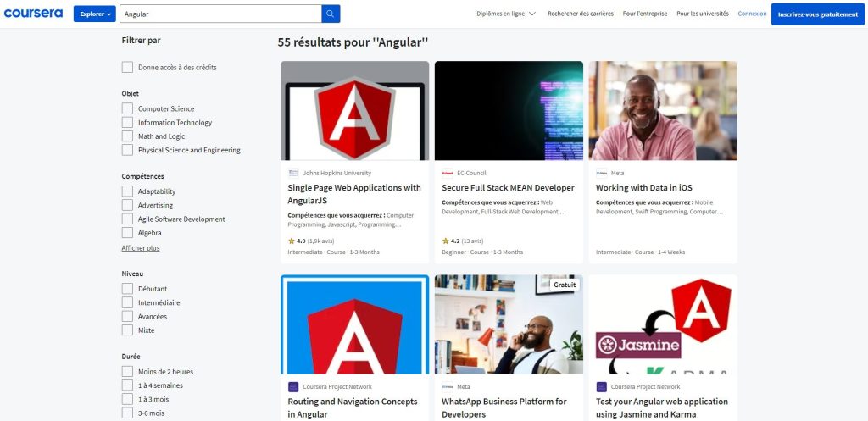Open 'Working with Data in iOS' course
The image size is (868, 421).
click(x=644, y=188)
